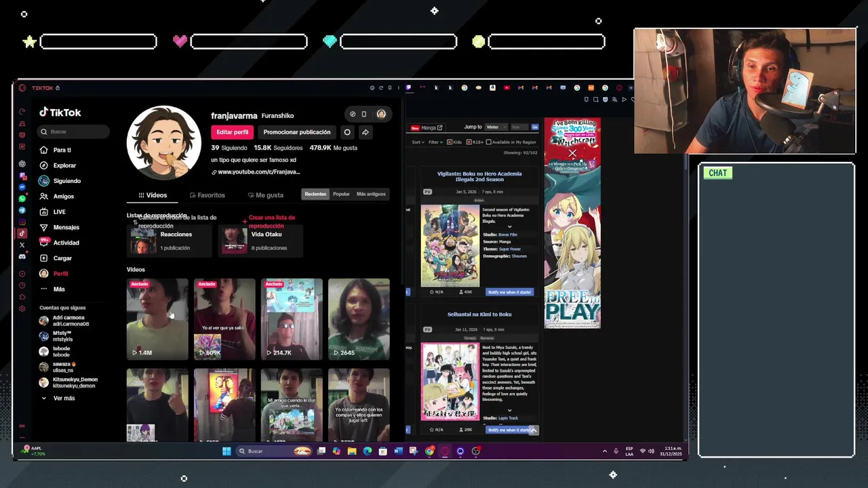Open the youtube.com/c/Franjava link
The height and width of the screenshot is (488, 868).
click(x=256, y=172)
